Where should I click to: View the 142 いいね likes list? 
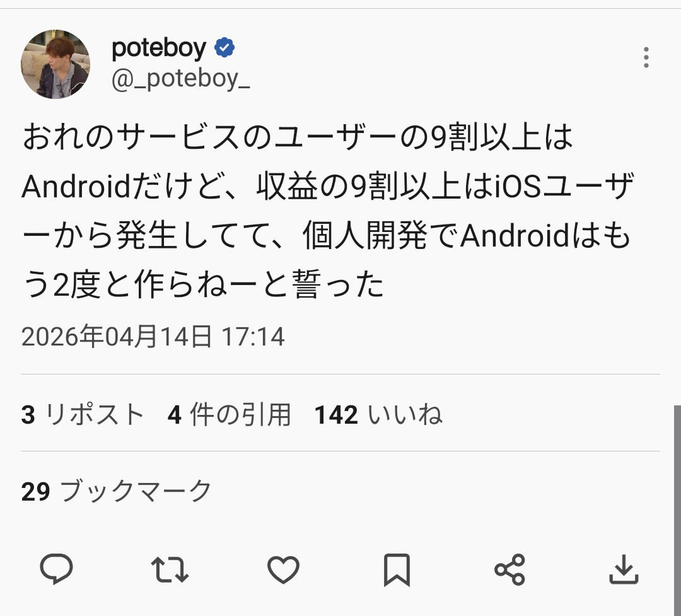pyautogui.click(x=378, y=415)
